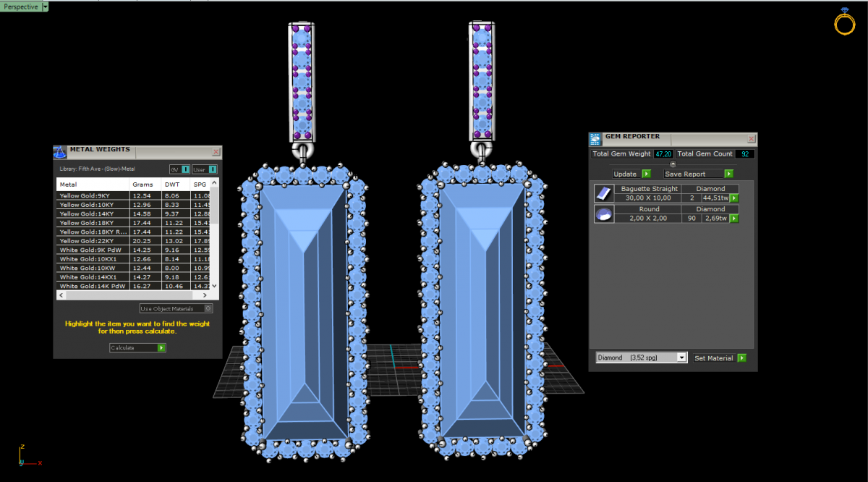The image size is (868, 482).
Task: Click the Total Gem Count value 92
Action: pos(745,154)
